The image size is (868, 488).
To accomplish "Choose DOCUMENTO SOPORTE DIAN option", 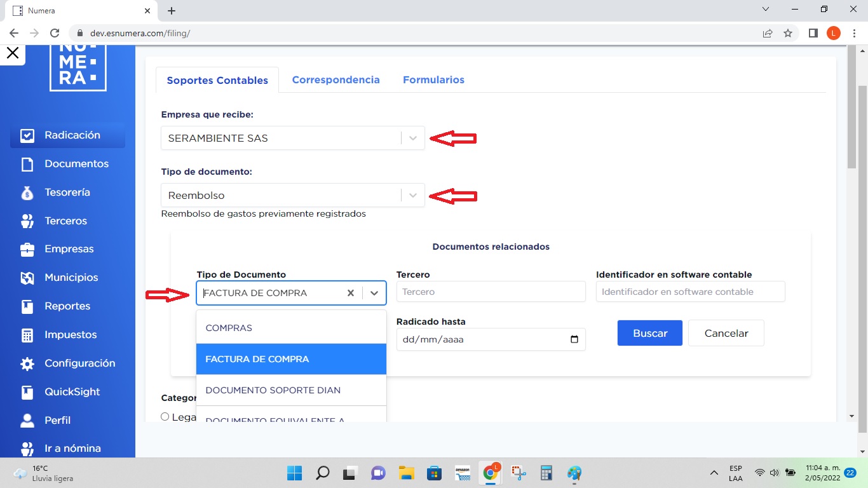I will tap(291, 390).
